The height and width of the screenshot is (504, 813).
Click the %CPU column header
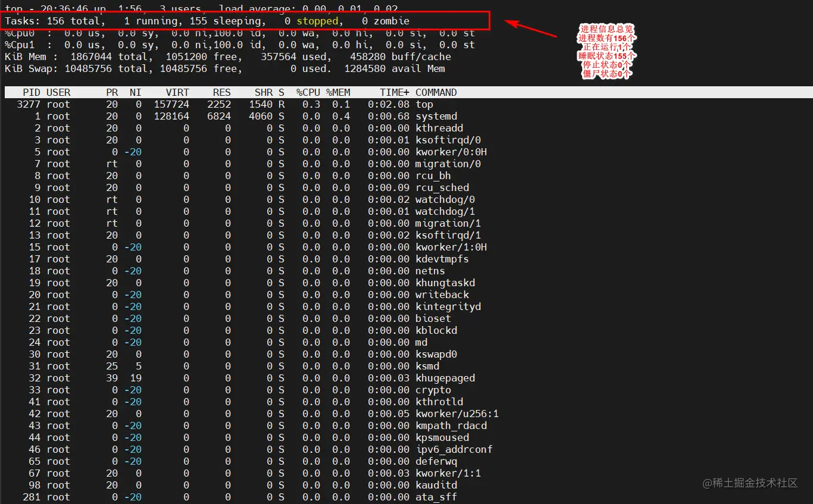coord(308,92)
